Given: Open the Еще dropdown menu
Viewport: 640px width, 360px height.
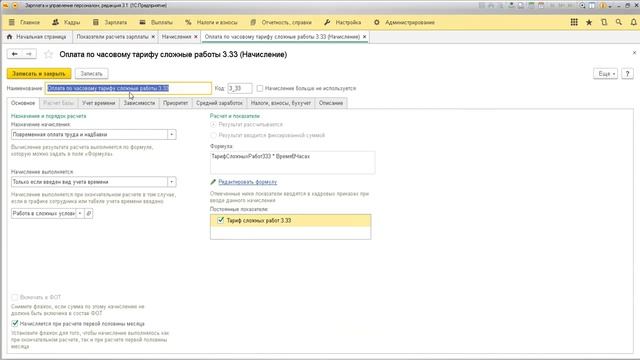Looking at the screenshot, I should (605, 74).
